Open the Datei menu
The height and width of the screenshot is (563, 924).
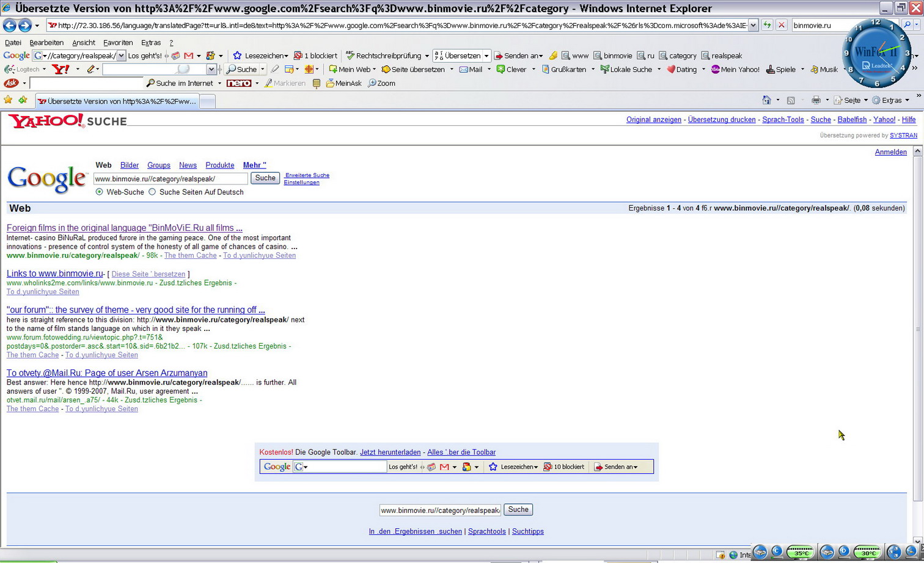click(x=13, y=43)
